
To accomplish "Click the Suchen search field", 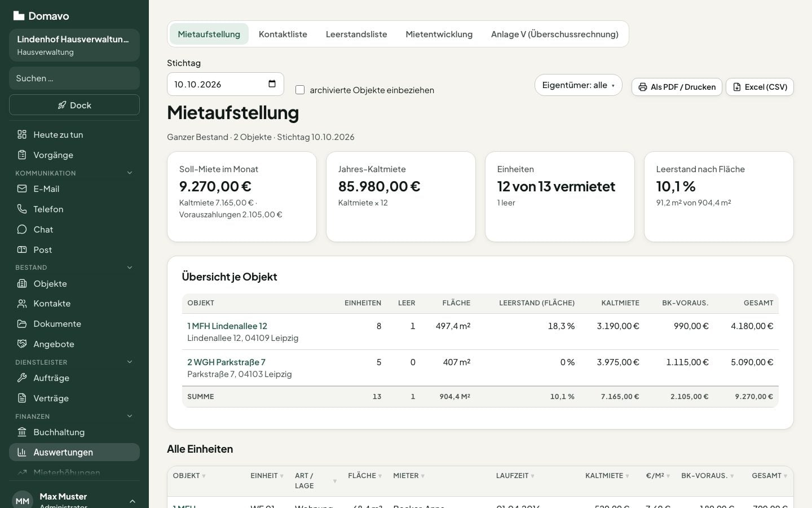I will point(74,78).
